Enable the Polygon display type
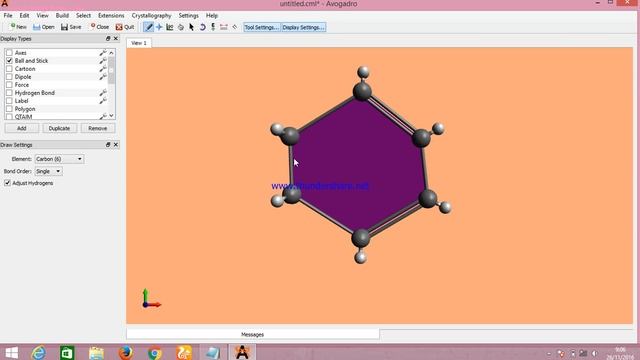Screen dimensions: 640x360 point(9,109)
